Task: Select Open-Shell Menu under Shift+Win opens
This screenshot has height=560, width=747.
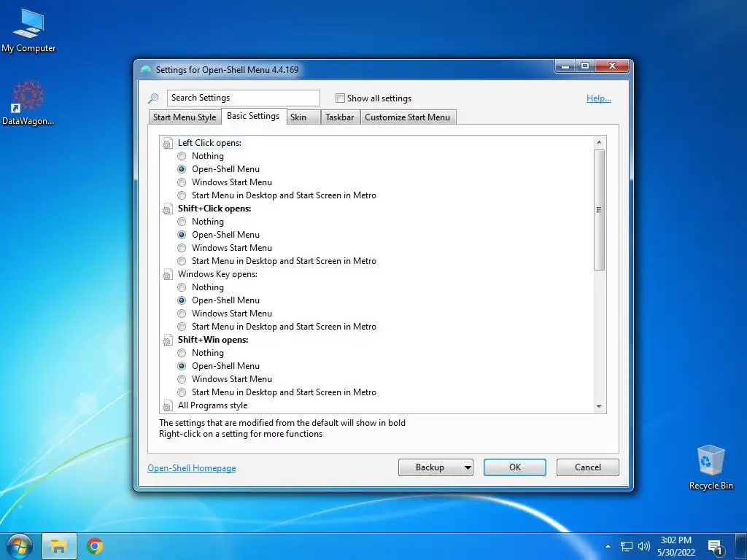Action: coord(182,366)
